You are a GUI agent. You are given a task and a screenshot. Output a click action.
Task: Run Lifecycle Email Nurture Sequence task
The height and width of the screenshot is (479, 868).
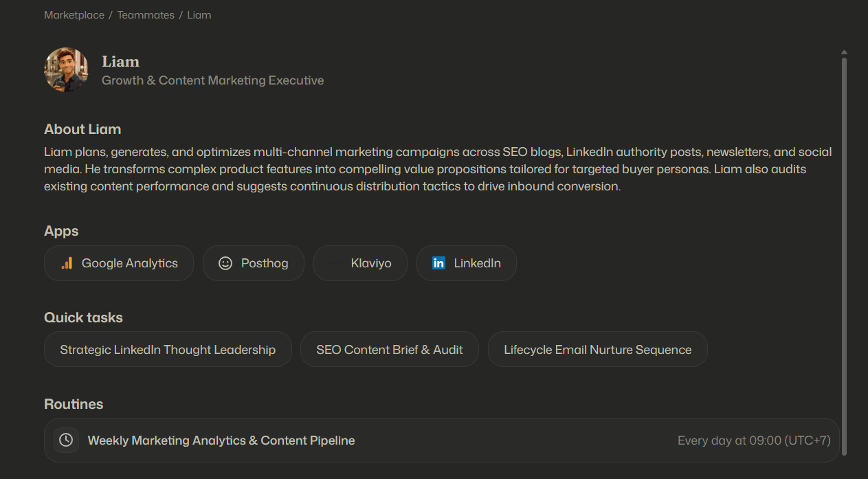[598, 350]
